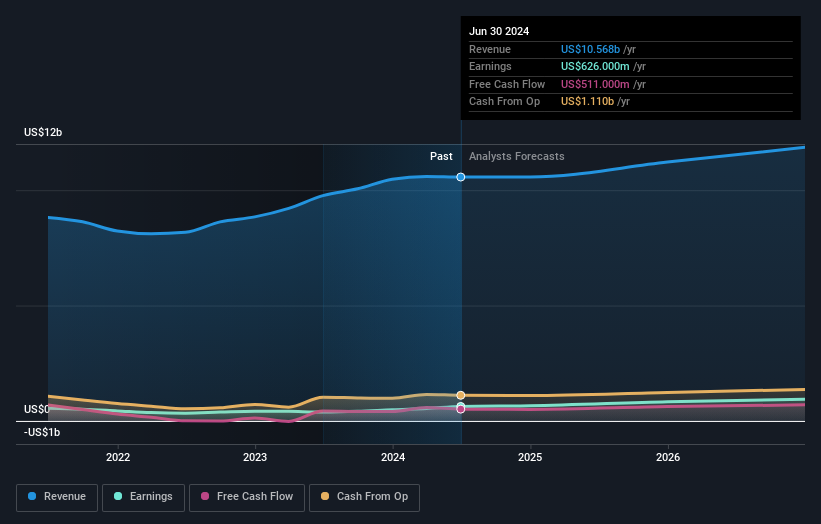Click the 2024 x-axis label
The width and height of the screenshot is (821, 524).
tap(393, 457)
